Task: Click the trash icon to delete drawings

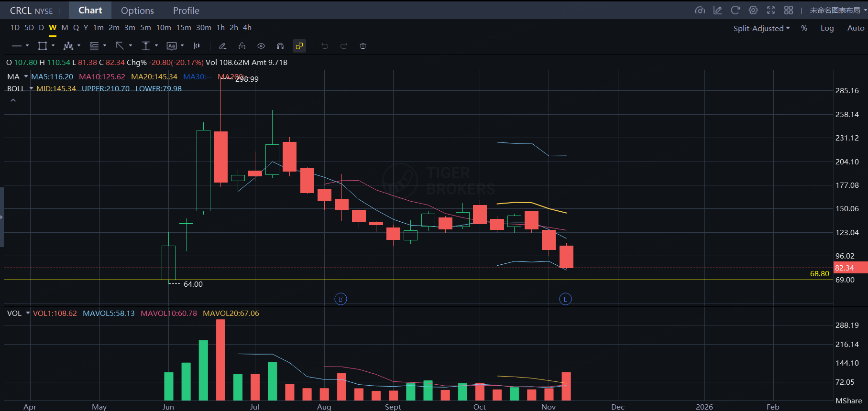Action: 363,46
